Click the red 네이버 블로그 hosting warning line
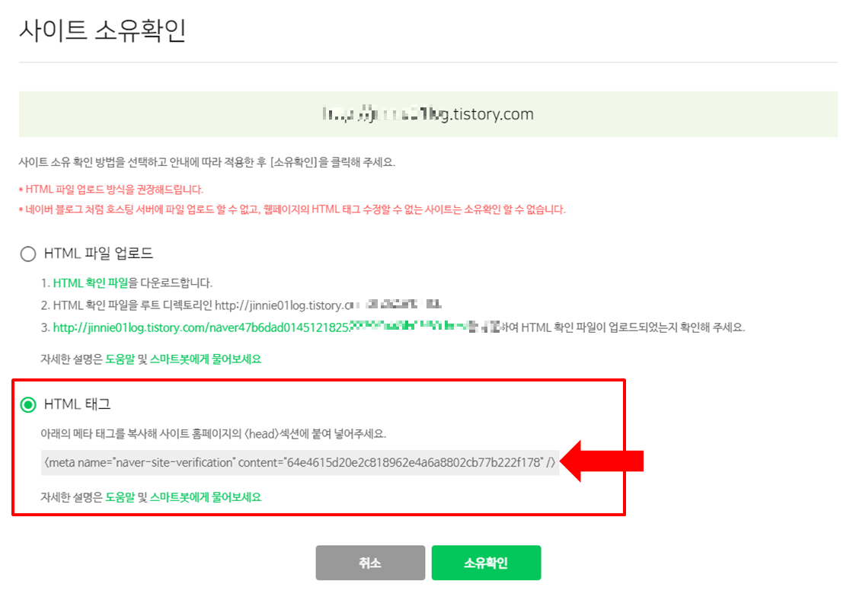This screenshot has height=616, width=853. 292,209
